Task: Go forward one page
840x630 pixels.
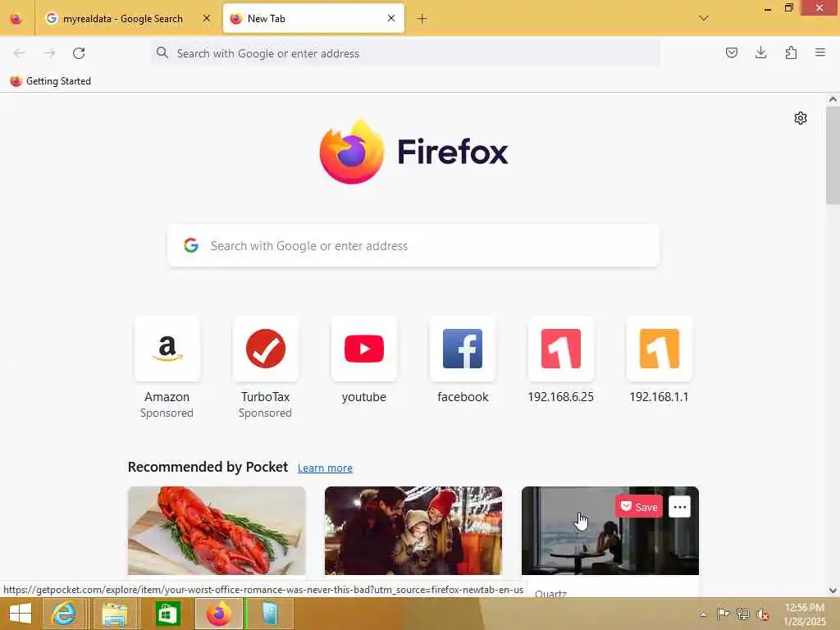Action: coord(49,53)
